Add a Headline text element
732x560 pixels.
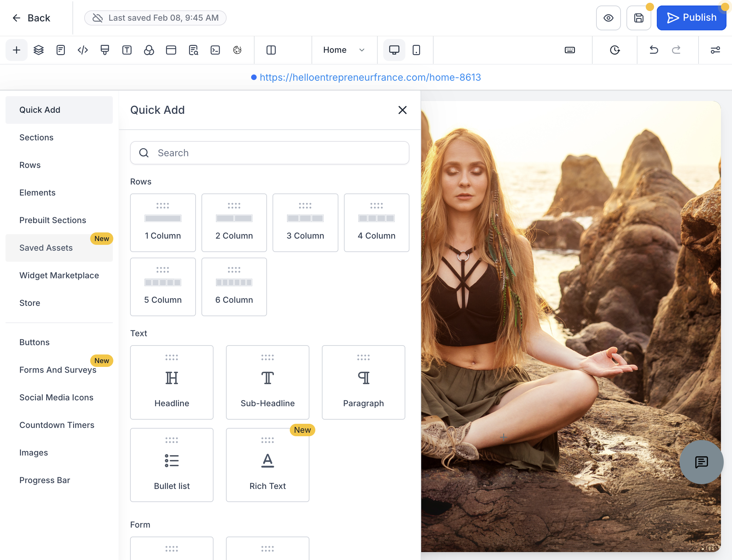point(172,382)
